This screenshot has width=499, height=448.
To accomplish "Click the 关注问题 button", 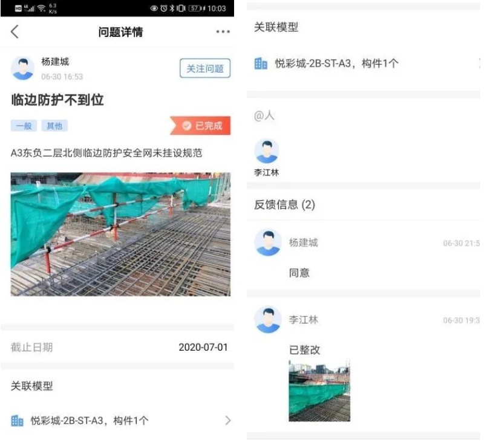I will click(x=205, y=69).
